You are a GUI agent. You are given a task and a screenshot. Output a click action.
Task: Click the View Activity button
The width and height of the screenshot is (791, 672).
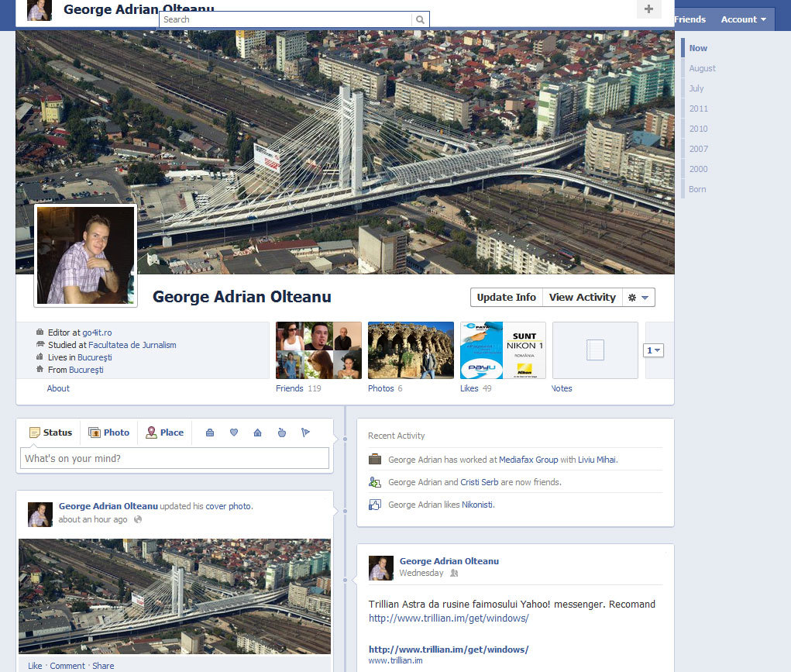582,298
